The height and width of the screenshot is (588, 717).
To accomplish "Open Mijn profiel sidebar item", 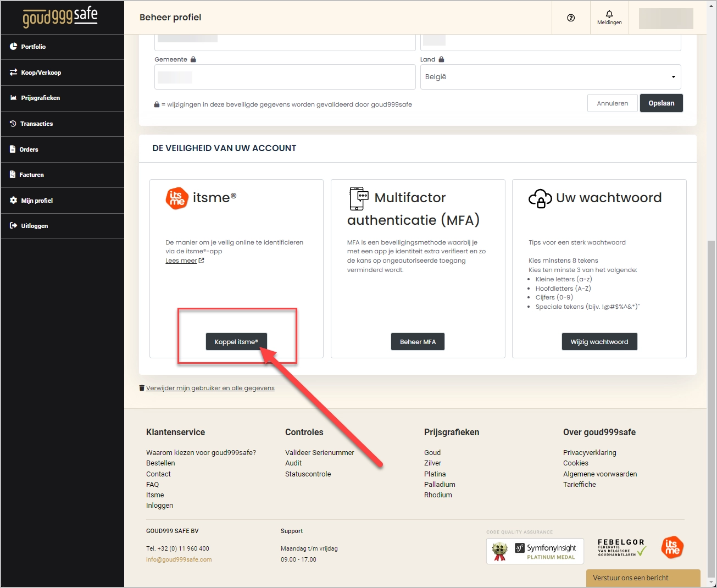I will point(62,201).
